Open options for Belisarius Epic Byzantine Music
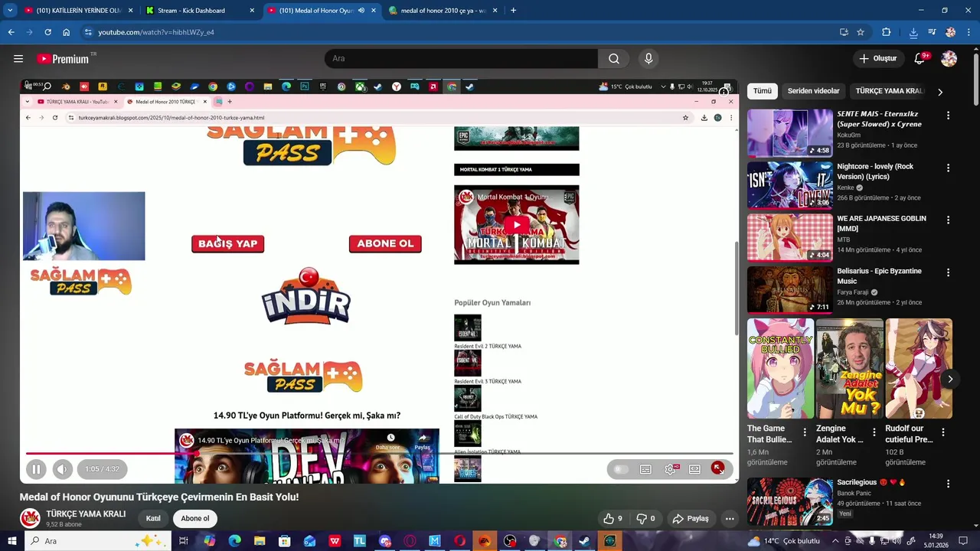The image size is (980, 551). click(x=948, y=272)
